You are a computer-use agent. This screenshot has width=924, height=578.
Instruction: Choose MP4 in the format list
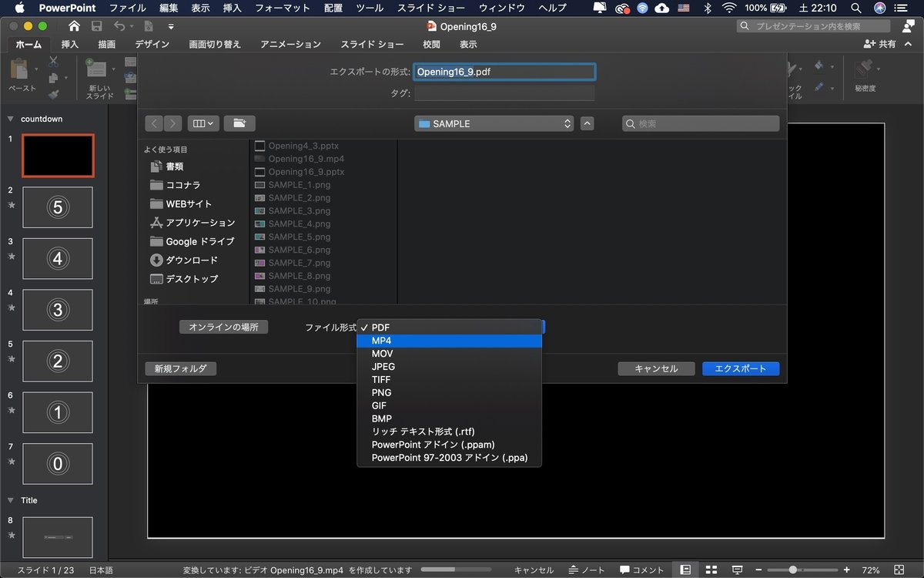450,341
